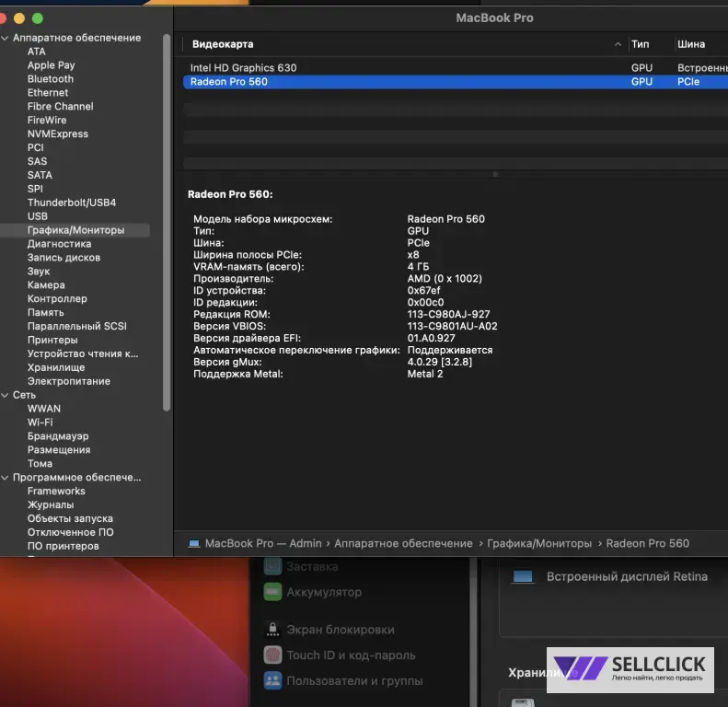
Task: Click Radeon Pro 560 in path bar
Action: coord(648,544)
